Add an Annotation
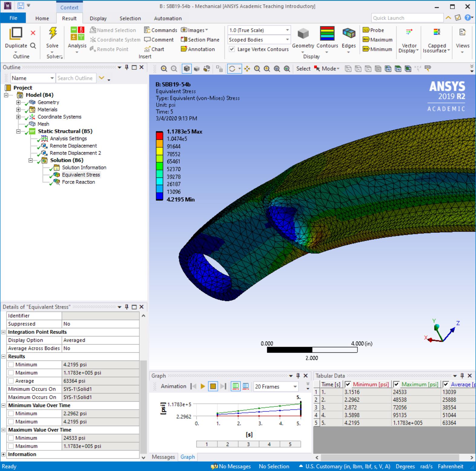Image resolution: width=476 pixels, height=471 pixels. pos(198,49)
